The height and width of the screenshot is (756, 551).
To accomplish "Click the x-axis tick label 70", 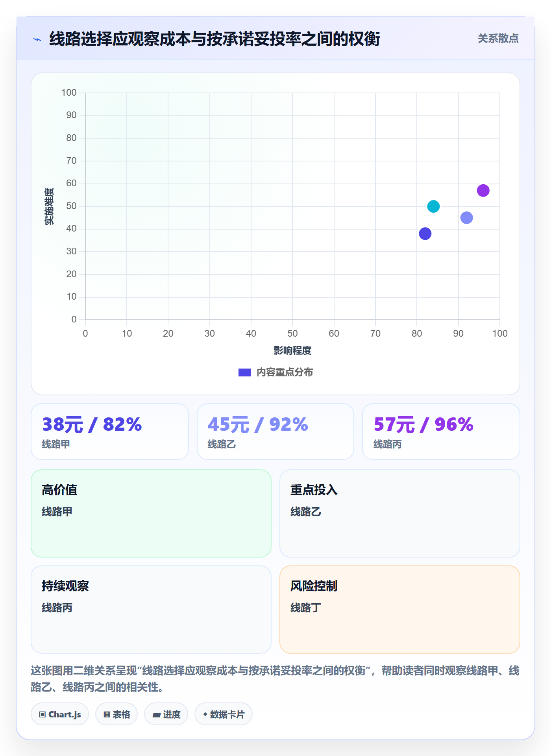I will [x=375, y=334].
